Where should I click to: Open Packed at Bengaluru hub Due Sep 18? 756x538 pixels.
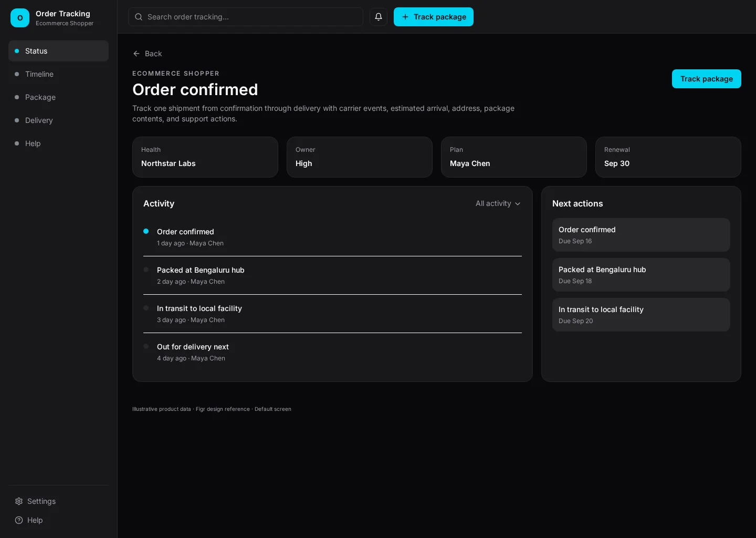[x=641, y=275]
